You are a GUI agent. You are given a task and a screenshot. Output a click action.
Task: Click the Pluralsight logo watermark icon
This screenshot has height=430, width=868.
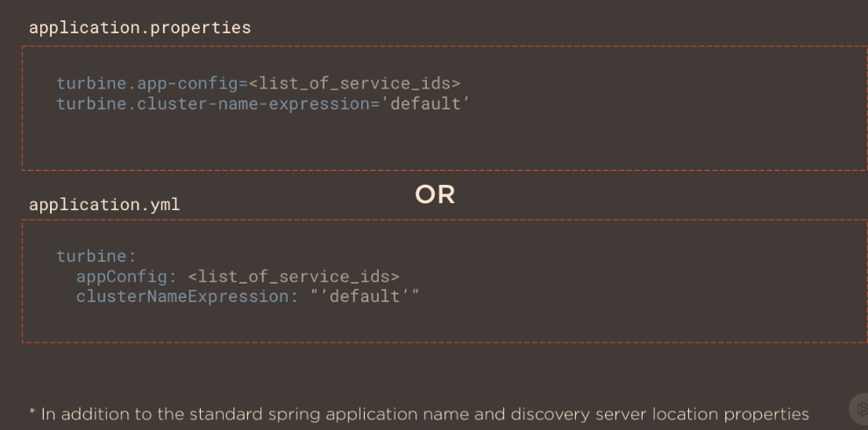point(859,409)
